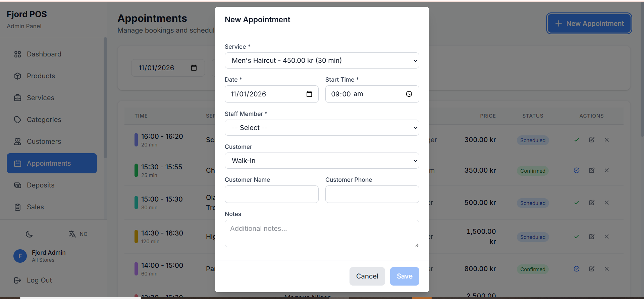Go to Dashboard in the sidebar
Viewport: 644px width, 299px height.
(x=44, y=54)
